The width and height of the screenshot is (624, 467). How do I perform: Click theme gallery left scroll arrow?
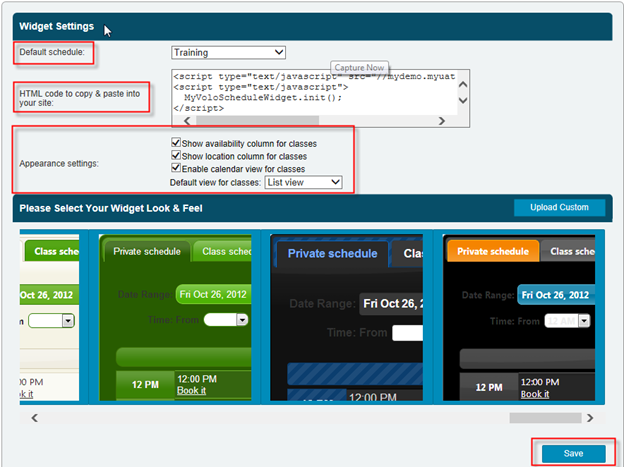[33, 418]
